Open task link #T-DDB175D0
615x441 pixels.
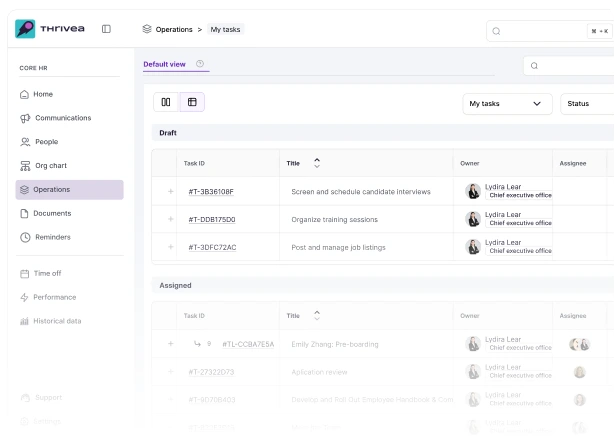click(x=213, y=219)
